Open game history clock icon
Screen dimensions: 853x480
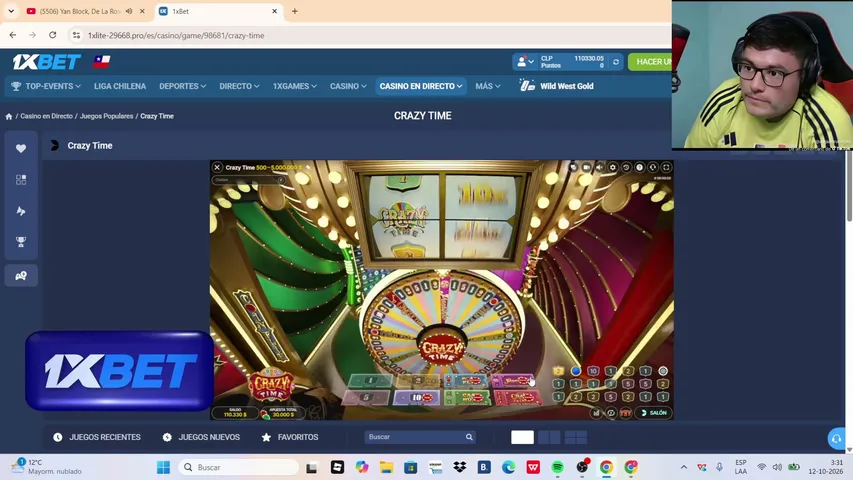tap(626, 168)
